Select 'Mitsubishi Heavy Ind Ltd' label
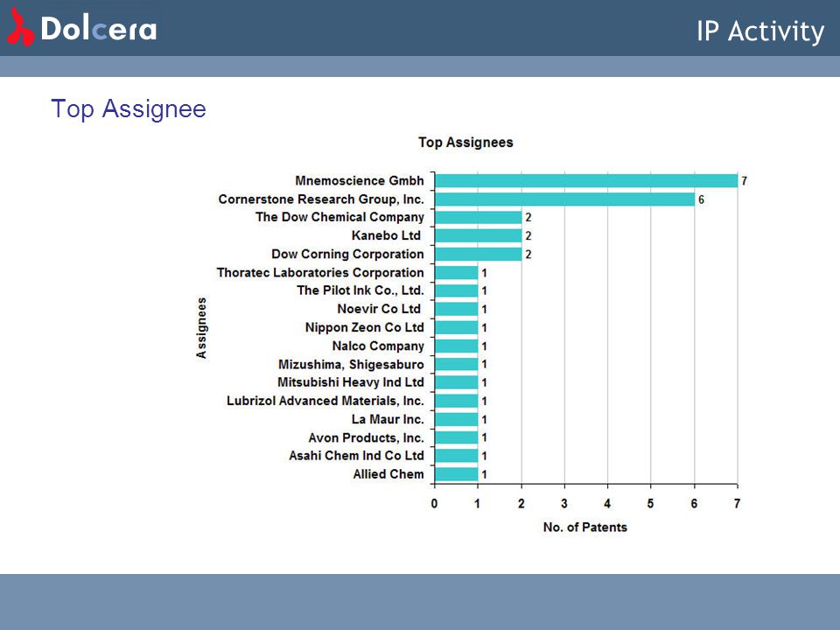840x630 pixels. click(351, 382)
